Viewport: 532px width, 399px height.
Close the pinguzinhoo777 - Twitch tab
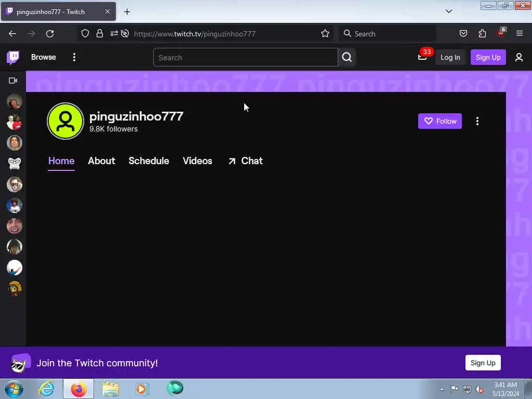tap(107, 11)
